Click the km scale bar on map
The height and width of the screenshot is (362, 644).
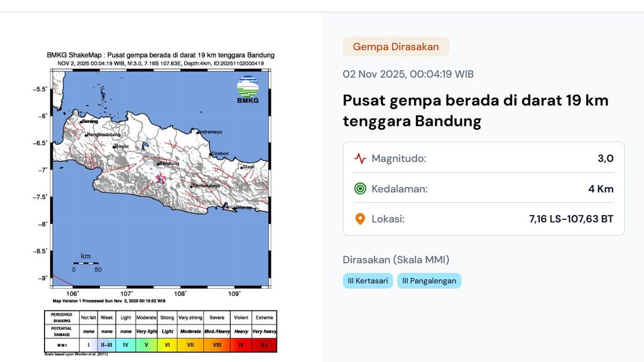(x=86, y=263)
